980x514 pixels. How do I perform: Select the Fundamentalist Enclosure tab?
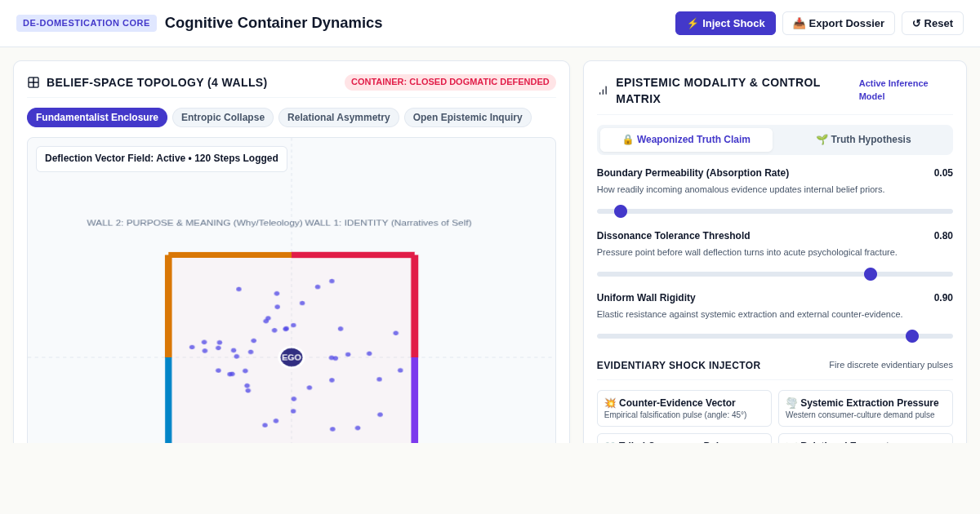tap(97, 117)
